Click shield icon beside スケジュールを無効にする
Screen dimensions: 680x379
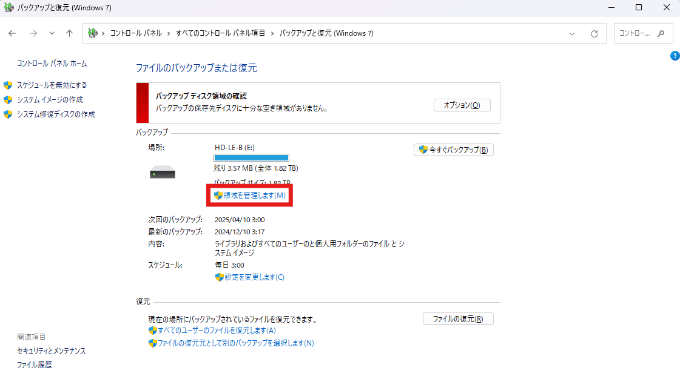[8, 85]
